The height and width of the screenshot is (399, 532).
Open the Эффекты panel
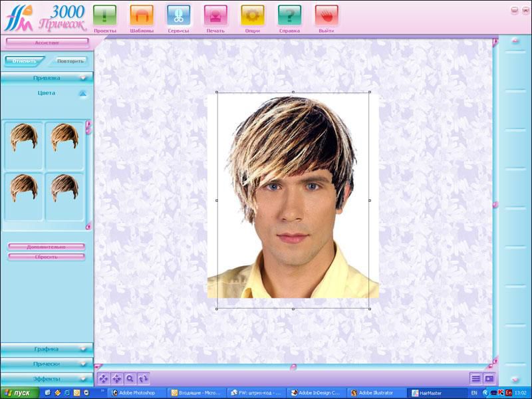[x=47, y=378]
